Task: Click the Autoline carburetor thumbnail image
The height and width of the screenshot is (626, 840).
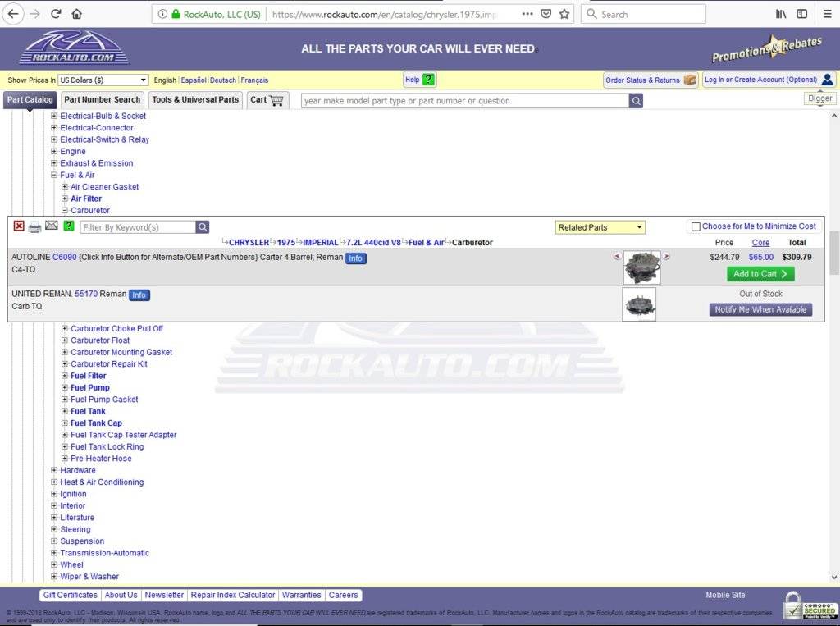Action: (x=641, y=267)
